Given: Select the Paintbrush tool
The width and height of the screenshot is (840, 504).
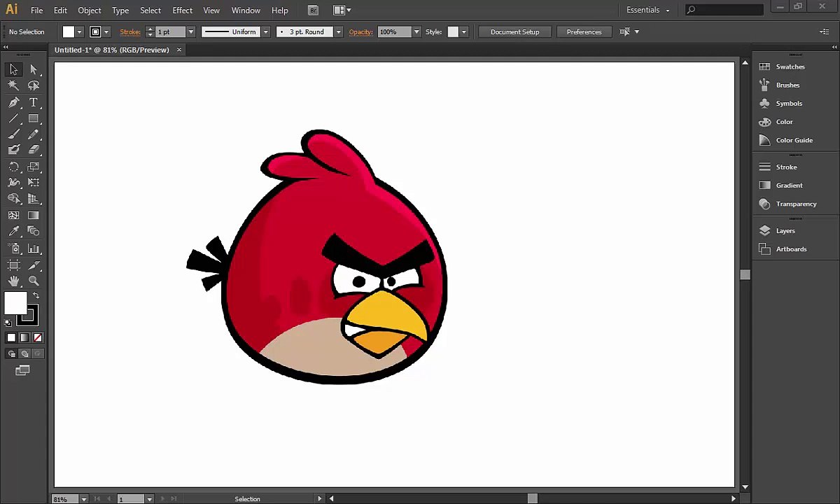Looking at the screenshot, I should coord(13,134).
